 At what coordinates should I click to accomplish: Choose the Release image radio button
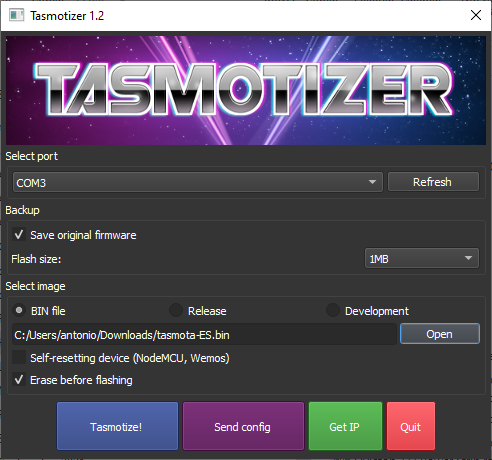(176, 310)
